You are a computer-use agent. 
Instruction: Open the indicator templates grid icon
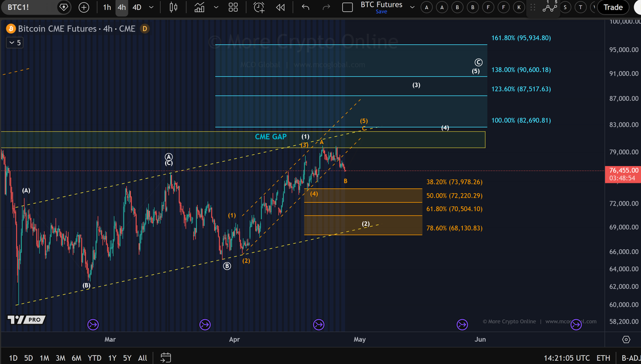pos(233,7)
